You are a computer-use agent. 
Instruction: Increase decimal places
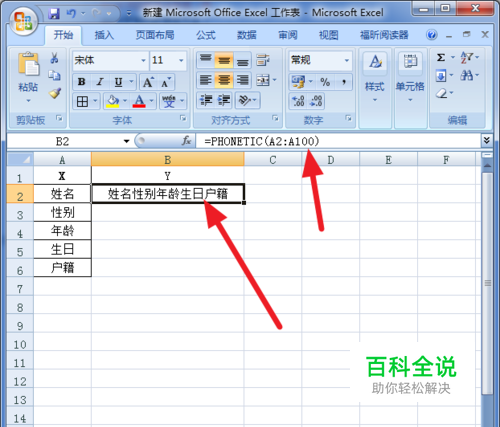[x=298, y=101]
